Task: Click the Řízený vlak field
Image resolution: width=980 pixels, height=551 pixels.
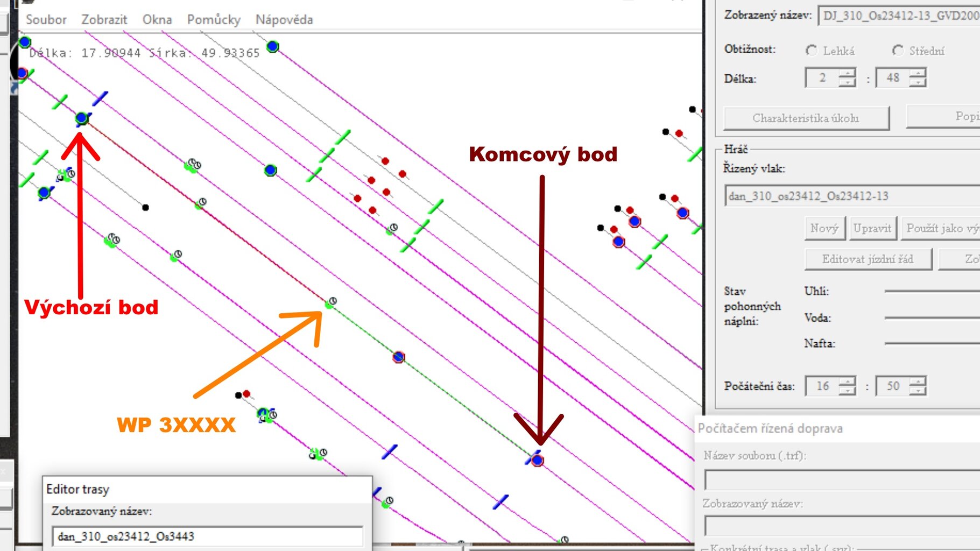Action: (x=852, y=196)
